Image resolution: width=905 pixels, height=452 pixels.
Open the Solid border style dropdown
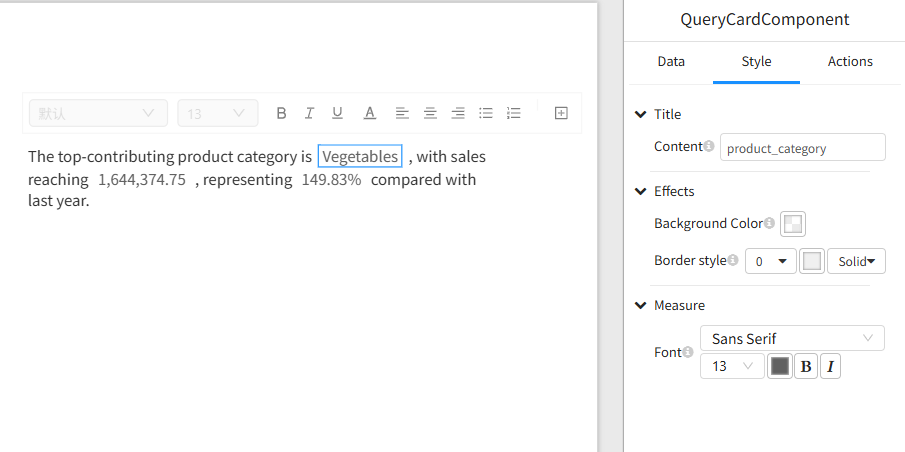856,261
